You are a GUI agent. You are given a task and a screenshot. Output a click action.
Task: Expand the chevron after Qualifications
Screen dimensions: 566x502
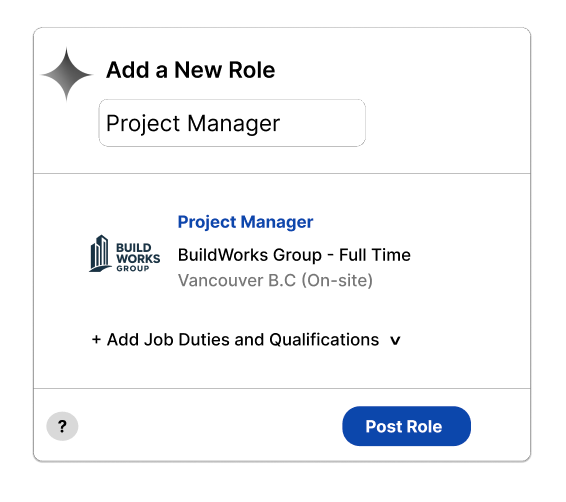tap(395, 340)
